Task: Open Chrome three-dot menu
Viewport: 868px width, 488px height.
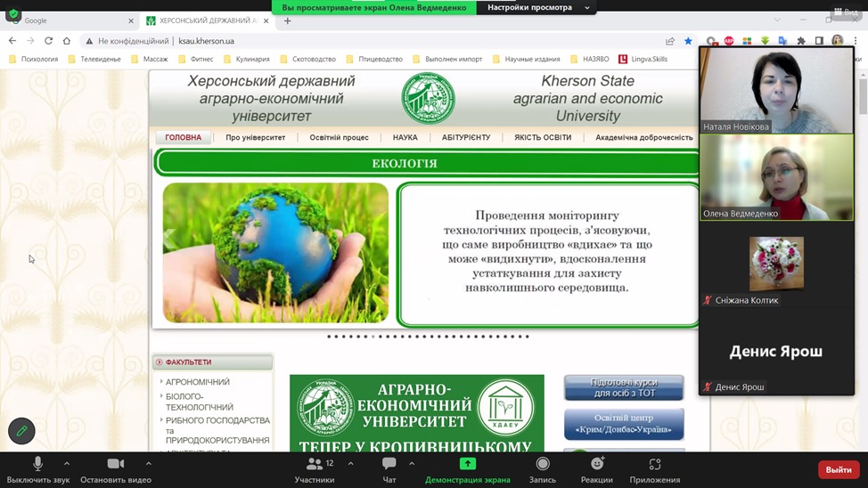Action: [856, 41]
